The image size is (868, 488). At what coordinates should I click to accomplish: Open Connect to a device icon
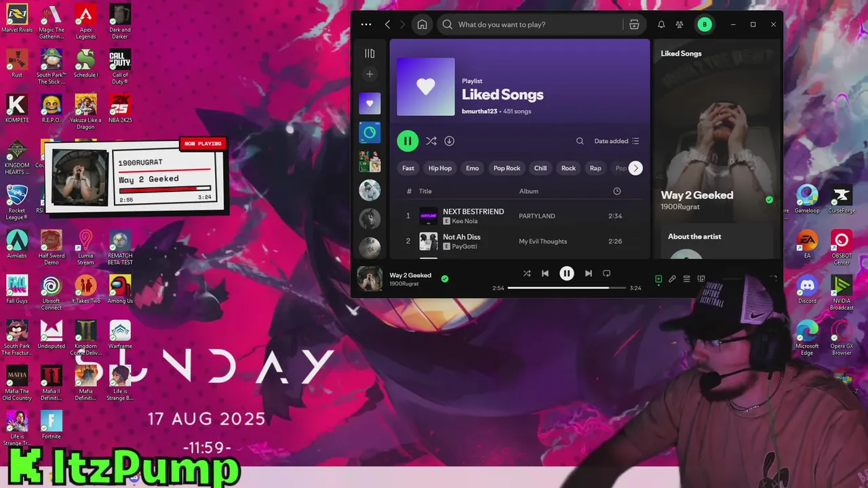[701, 279]
